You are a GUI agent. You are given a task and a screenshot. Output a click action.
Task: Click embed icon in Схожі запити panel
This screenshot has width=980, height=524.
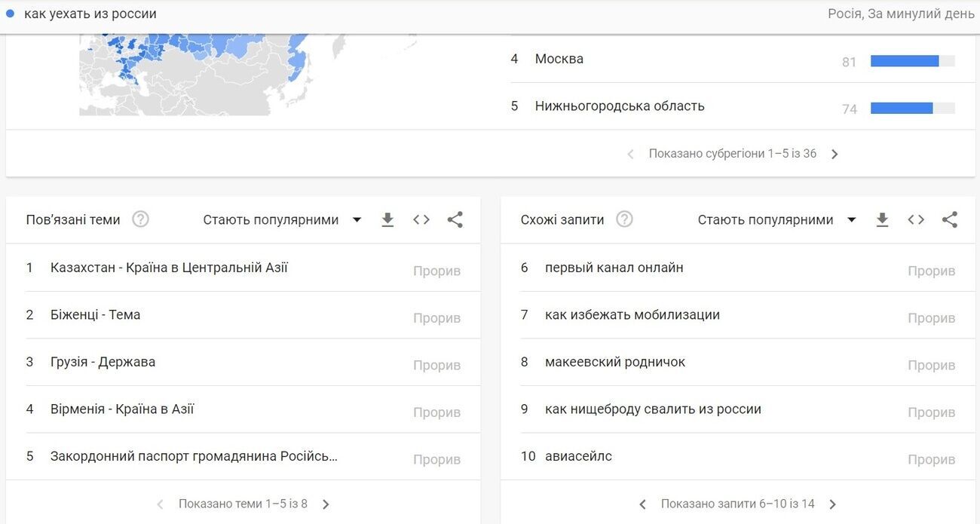pyautogui.click(x=916, y=220)
